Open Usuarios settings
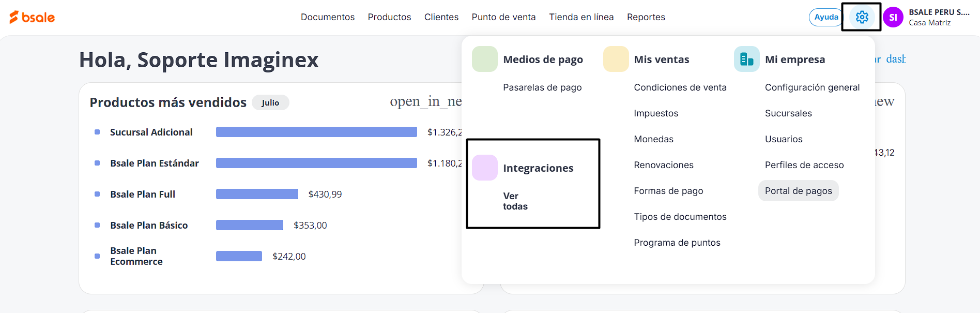This screenshot has width=980, height=313. coord(784,139)
